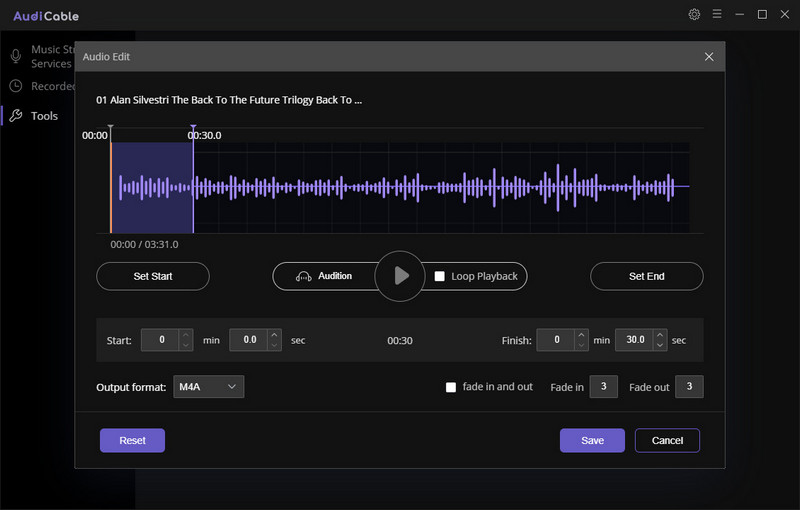Click the Set Start button
The image size is (800, 510).
153,276
